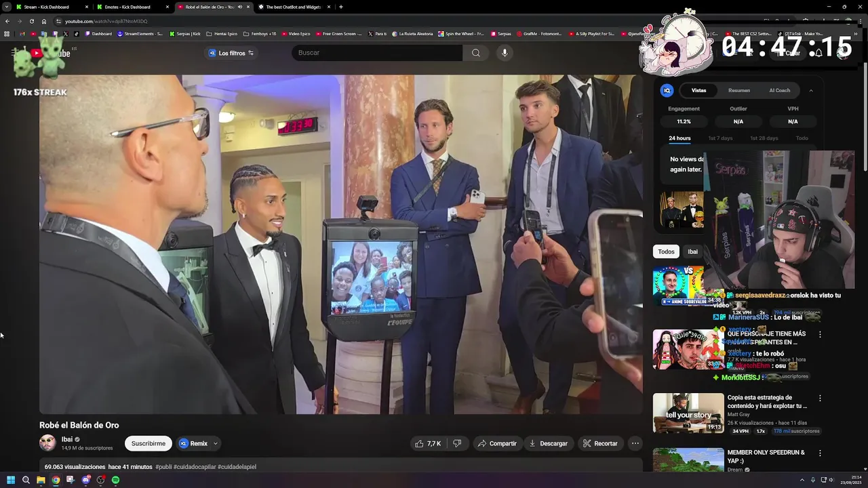Open Ibai channel avatar
This screenshot has height=488, width=868.
click(47, 443)
